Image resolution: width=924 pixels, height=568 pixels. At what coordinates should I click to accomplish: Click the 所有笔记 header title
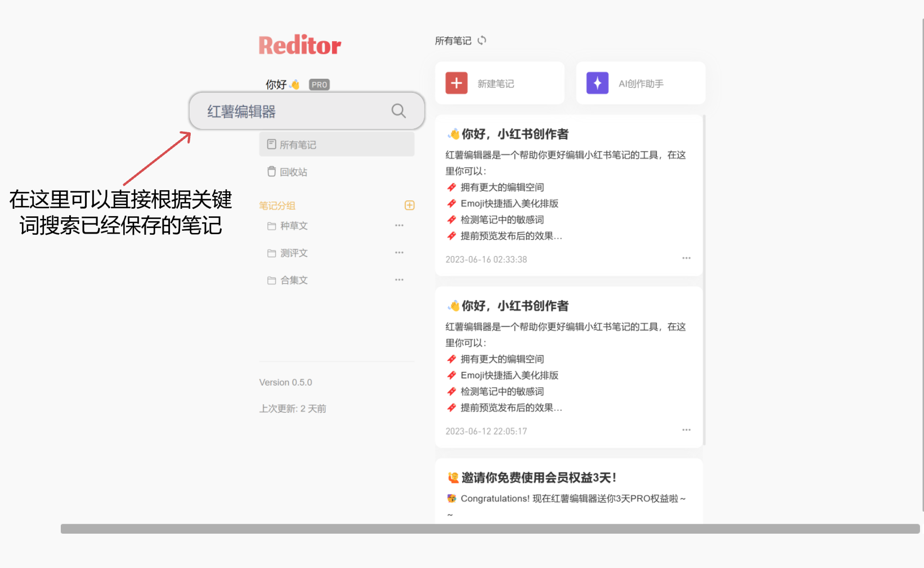tap(453, 41)
